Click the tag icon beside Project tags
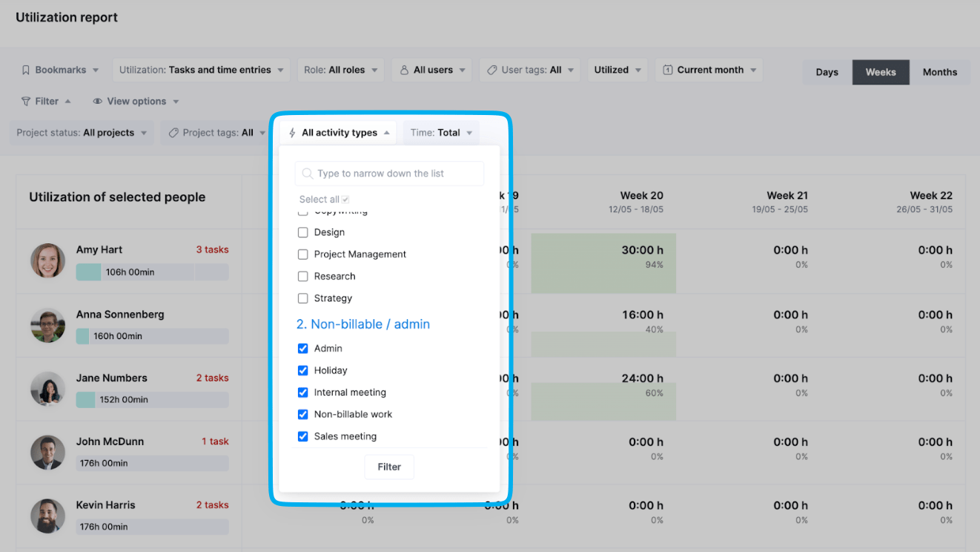 coord(173,133)
